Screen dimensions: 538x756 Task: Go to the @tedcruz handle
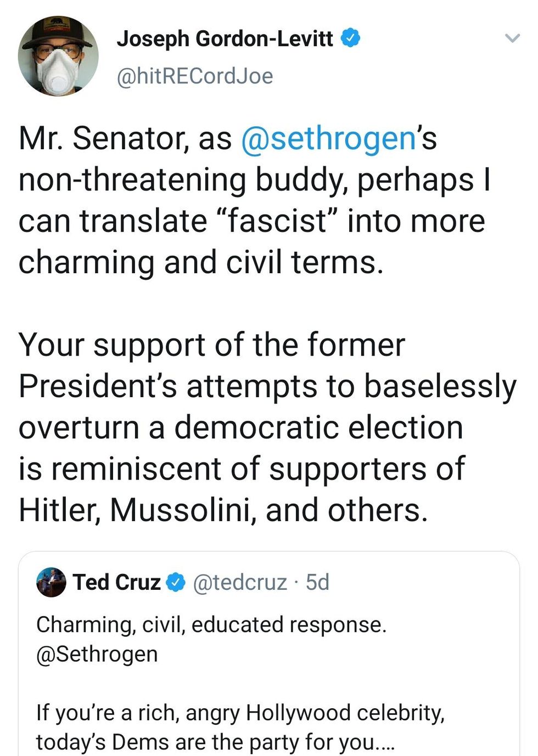pos(240,583)
